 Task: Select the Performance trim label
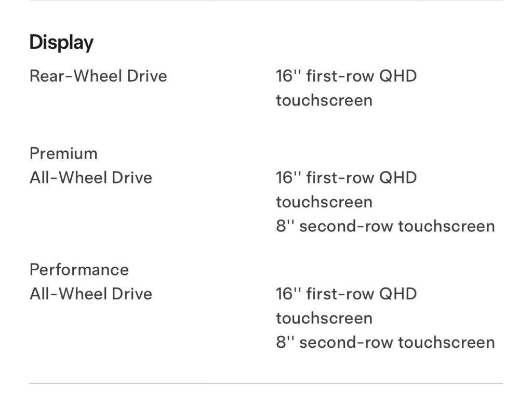(79, 270)
